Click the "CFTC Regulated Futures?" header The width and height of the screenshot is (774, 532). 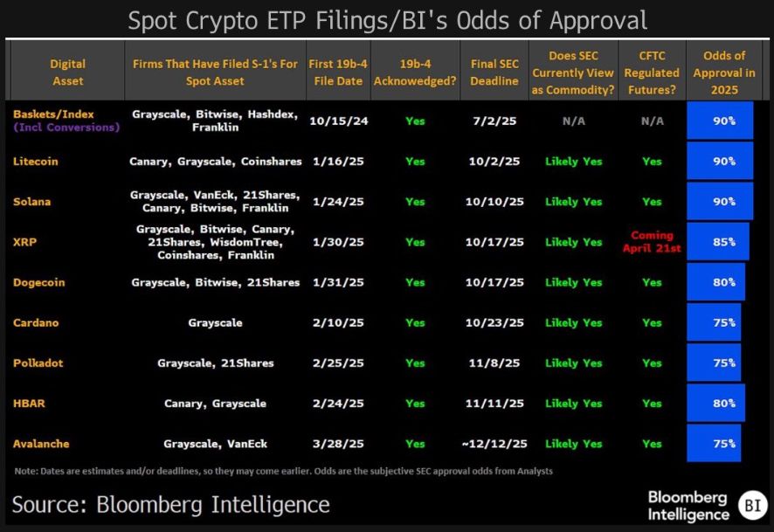pyautogui.click(x=652, y=72)
